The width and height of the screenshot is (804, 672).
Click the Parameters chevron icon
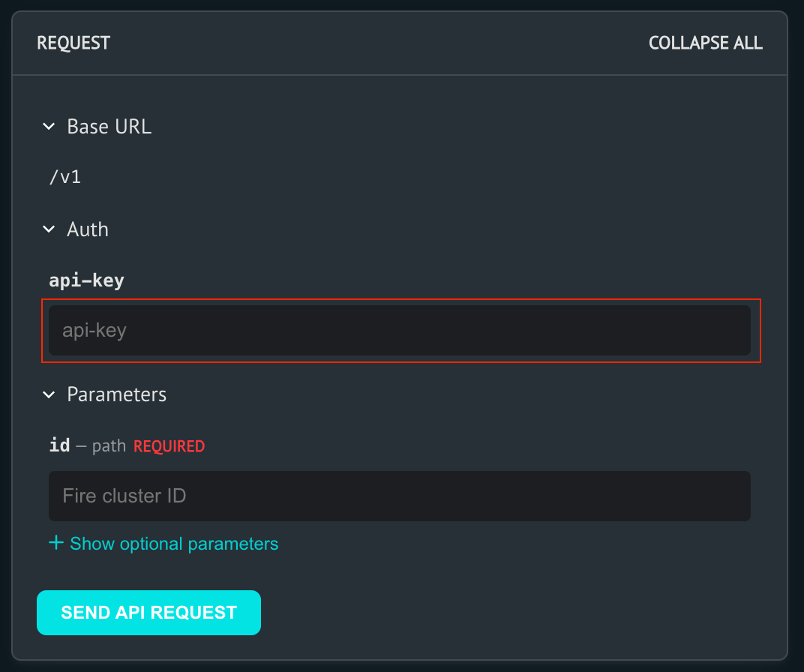click(48, 394)
